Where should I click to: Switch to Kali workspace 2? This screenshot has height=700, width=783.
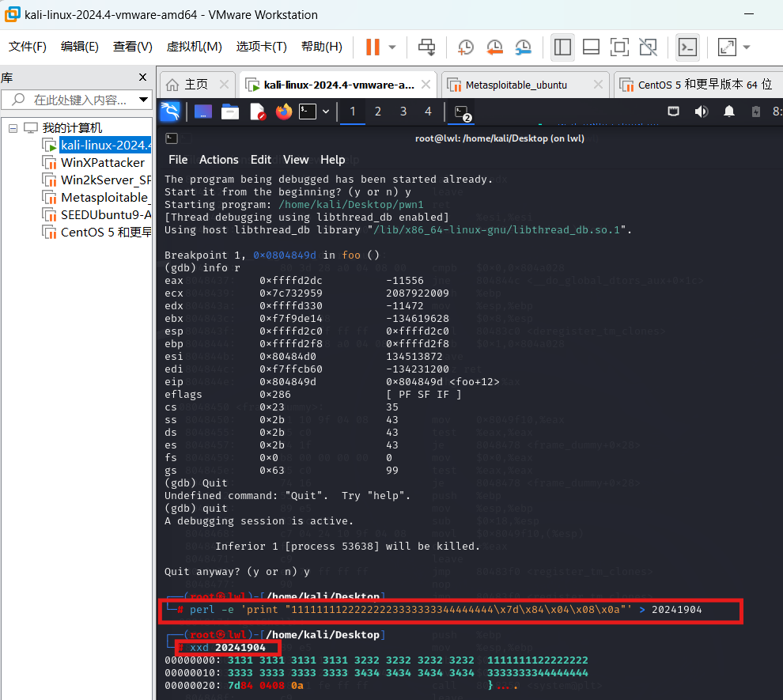click(x=378, y=112)
